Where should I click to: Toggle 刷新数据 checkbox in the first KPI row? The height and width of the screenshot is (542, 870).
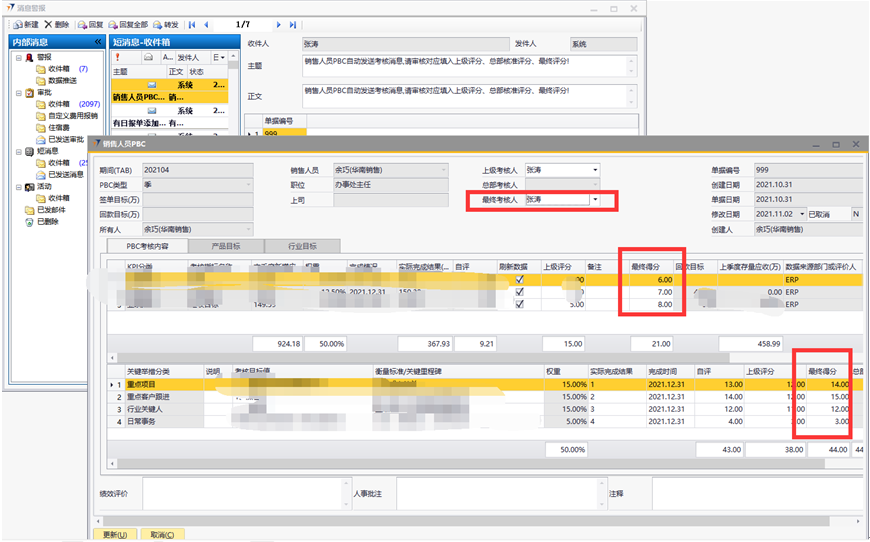(517, 281)
